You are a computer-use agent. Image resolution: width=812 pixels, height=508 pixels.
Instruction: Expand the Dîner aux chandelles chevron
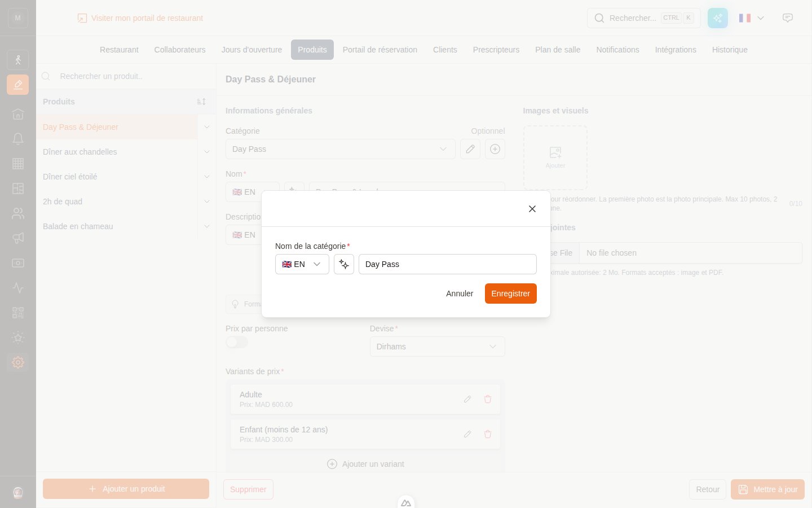(207, 152)
